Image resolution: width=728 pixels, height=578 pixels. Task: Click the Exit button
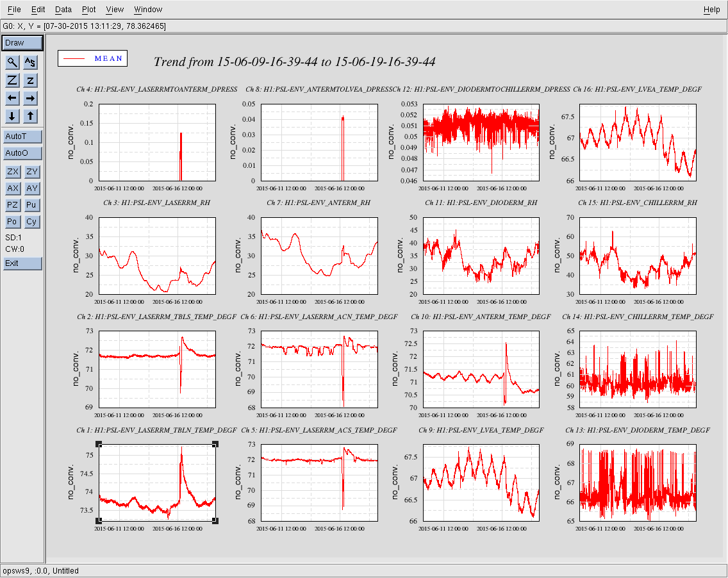[x=22, y=264]
